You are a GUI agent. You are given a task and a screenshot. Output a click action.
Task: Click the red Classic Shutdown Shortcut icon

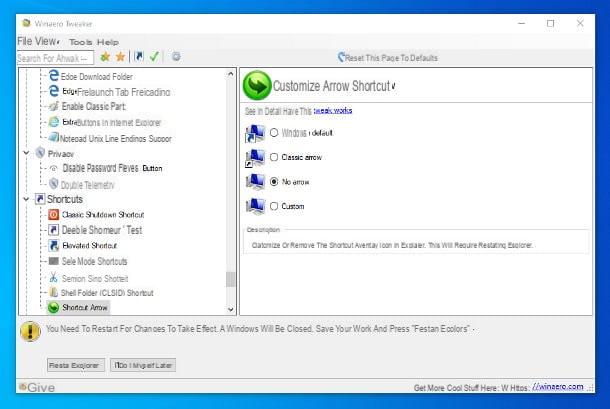pyautogui.click(x=53, y=214)
